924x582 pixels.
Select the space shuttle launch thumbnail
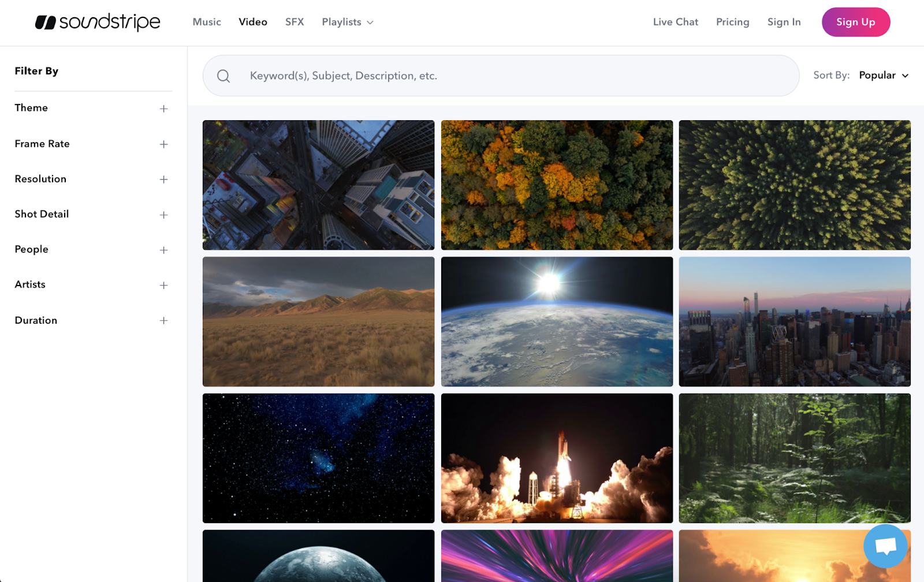tap(556, 458)
